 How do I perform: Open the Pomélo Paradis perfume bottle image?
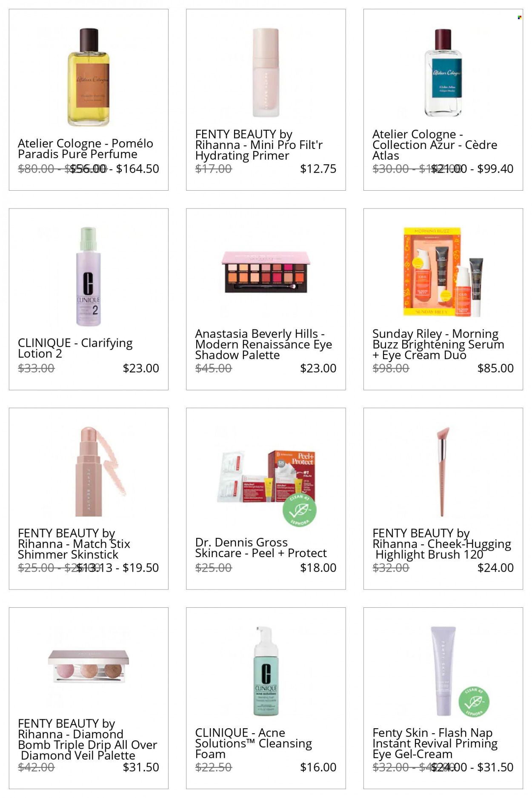click(88, 77)
